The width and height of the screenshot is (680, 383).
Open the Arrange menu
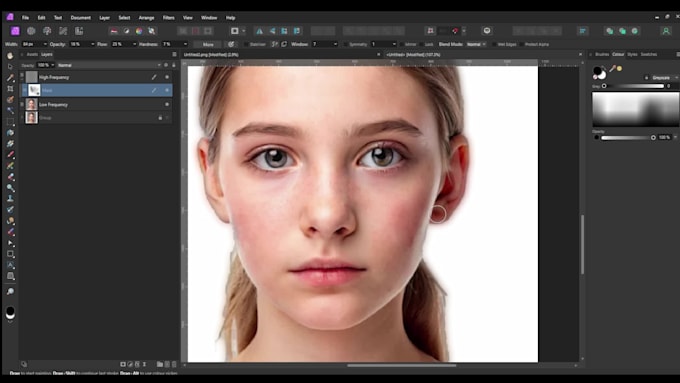(147, 18)
